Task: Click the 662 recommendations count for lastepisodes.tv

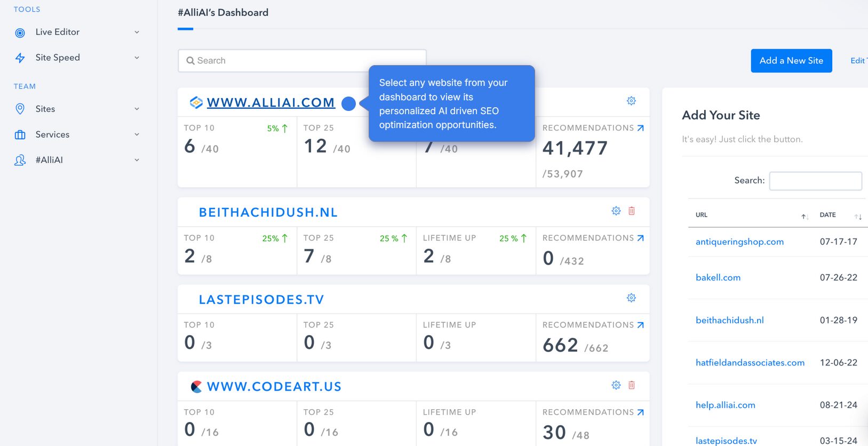Action: [x=560, y=345]
